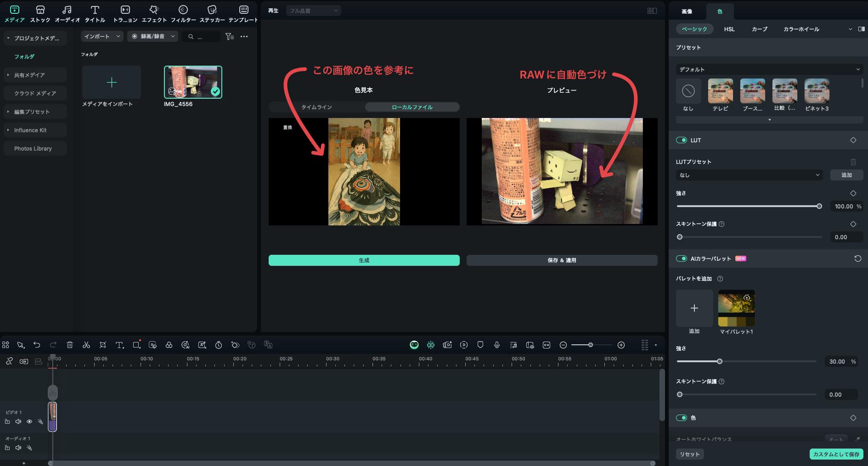
Task: Click the marker shield icon in timeline toolbar
Action: 480,345
